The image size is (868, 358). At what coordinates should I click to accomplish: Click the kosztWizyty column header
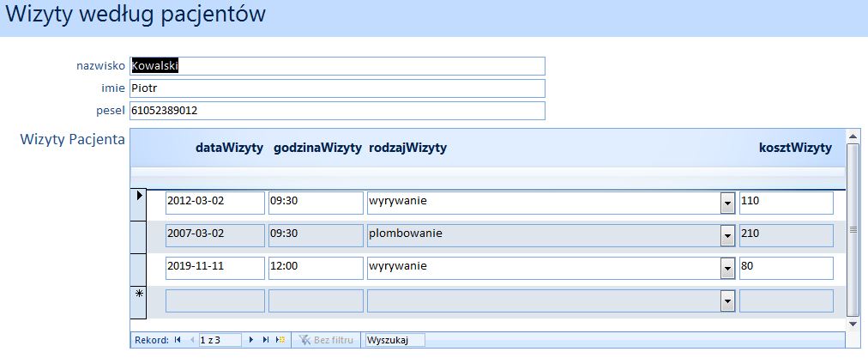tap(795, 148)
